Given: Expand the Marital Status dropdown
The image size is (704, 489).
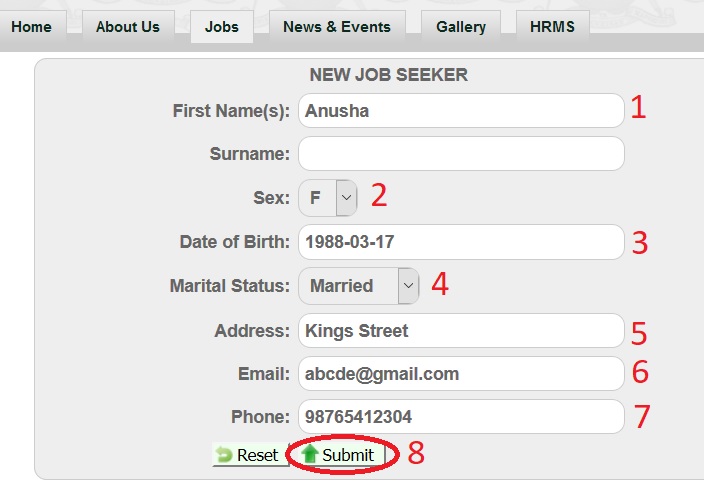Looking at the screenshot, I should 408,286.
